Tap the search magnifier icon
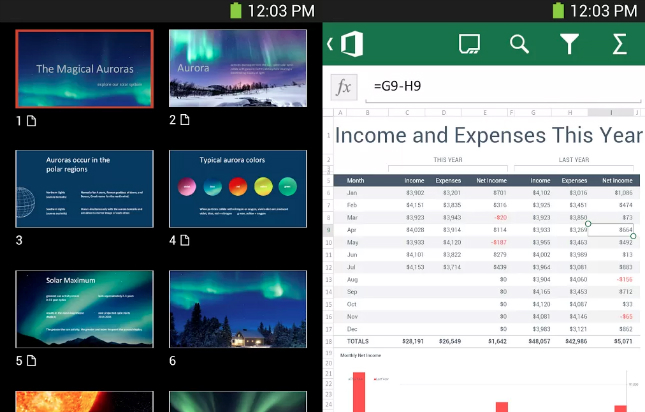This screenshot has width=645, height=412. point(519,44)
